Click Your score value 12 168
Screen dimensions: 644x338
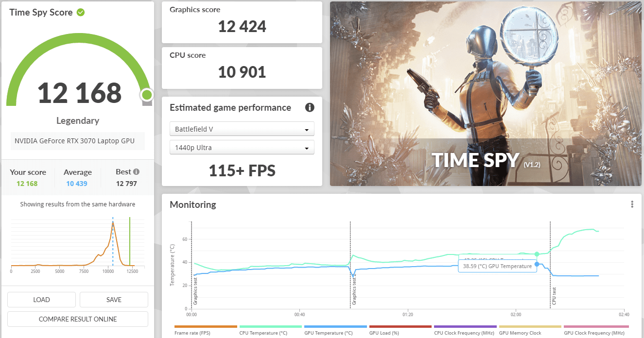coord(27,184)
